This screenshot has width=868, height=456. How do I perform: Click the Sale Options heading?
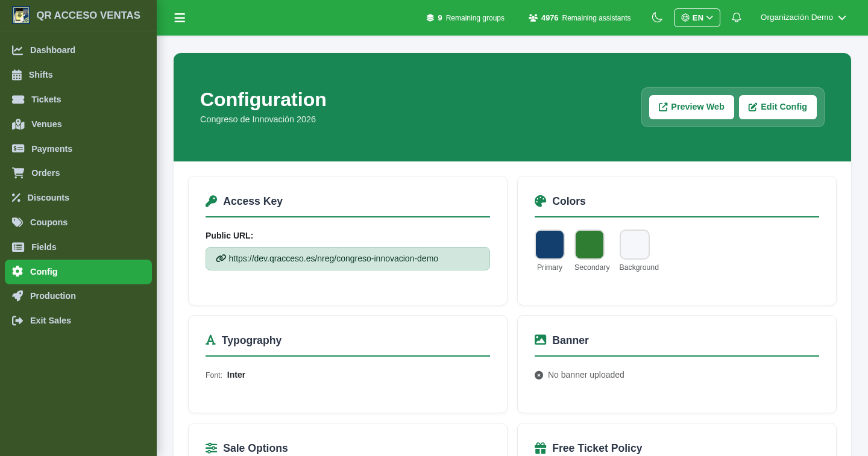pos(256,448)
